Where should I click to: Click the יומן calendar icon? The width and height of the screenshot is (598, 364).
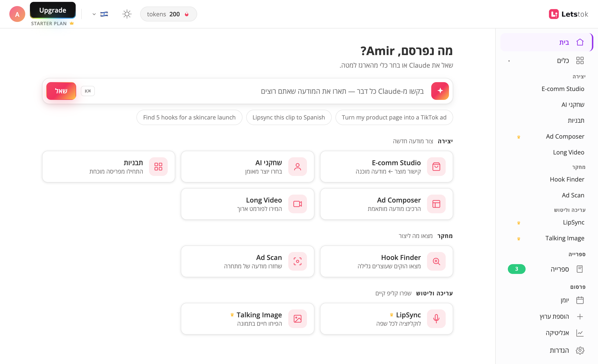[580, 300]
